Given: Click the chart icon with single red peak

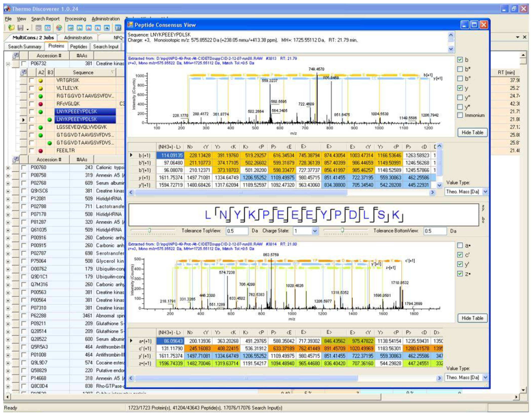Looking at the screenshot, I should pyautogui.click(x=98, y=28).
